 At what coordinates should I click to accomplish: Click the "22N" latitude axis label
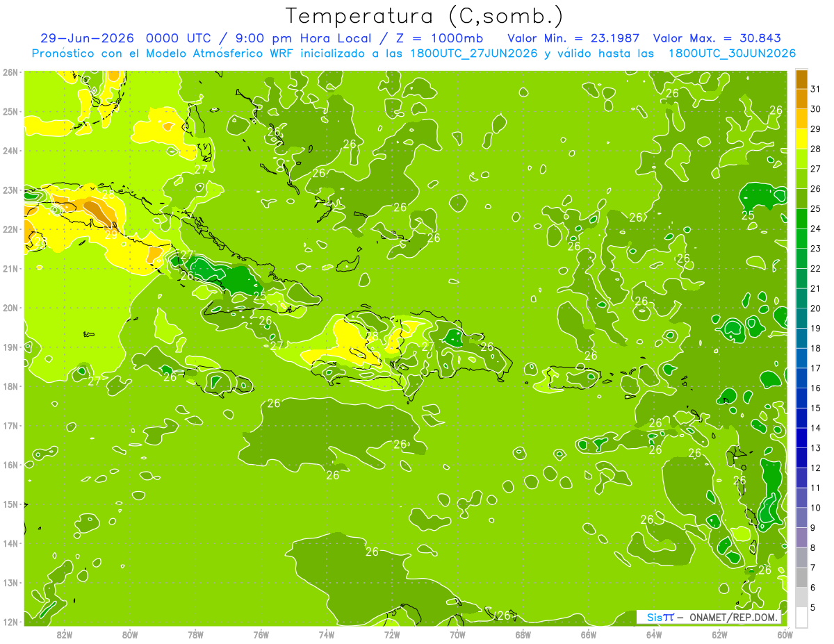(10, 229)
